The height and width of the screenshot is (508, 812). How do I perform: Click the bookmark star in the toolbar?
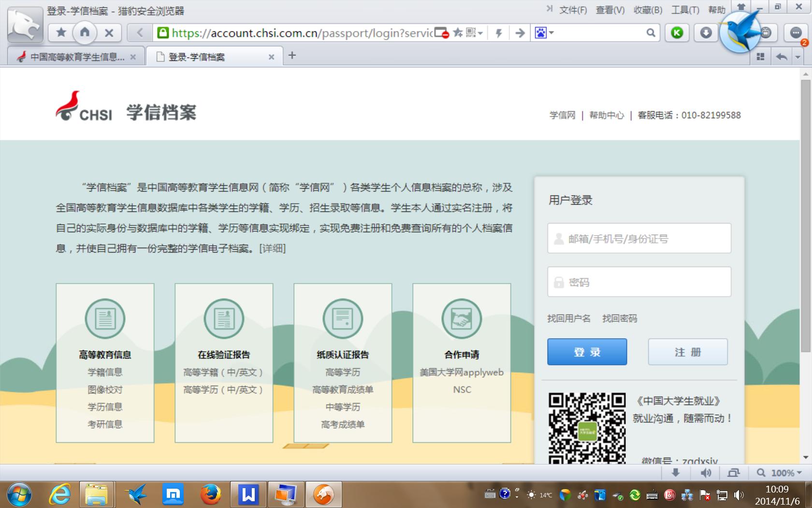coord(61,32)
